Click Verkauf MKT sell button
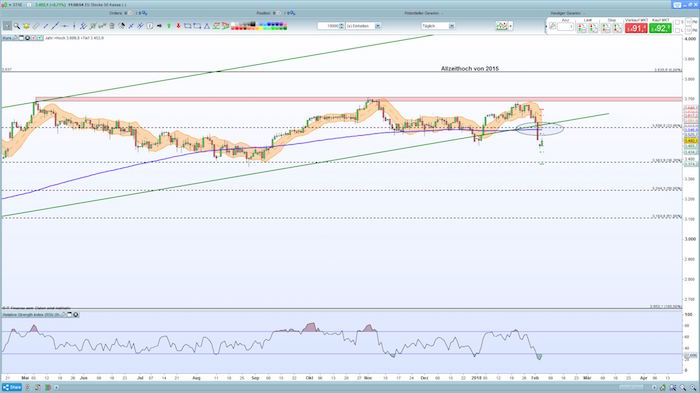The width and height of the screenshot is (700, 393). pos(636,28)
